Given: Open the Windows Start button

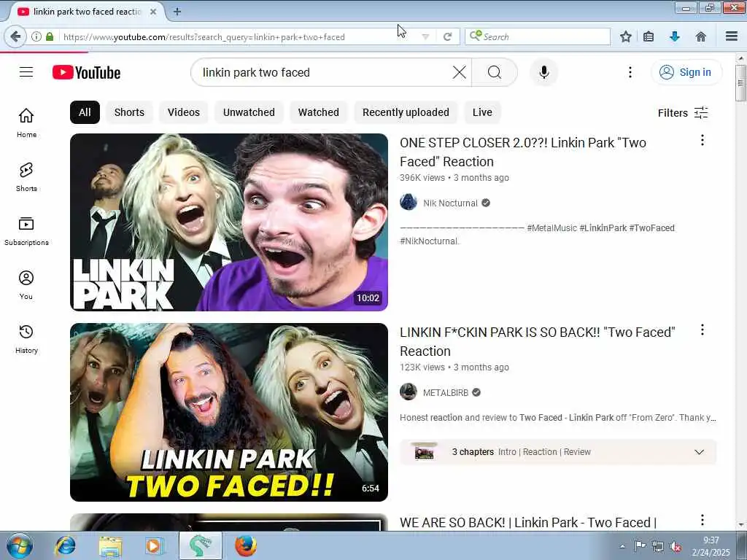Looking at the screenshot, I should 20,545.
